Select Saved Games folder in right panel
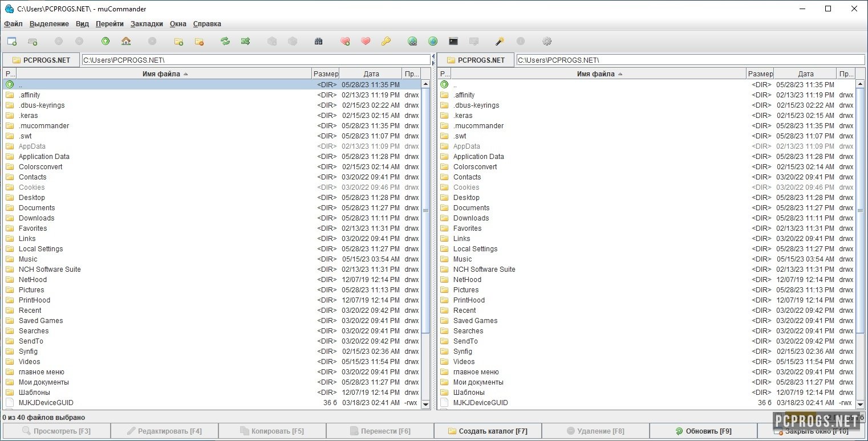 [x=647, y=321]
